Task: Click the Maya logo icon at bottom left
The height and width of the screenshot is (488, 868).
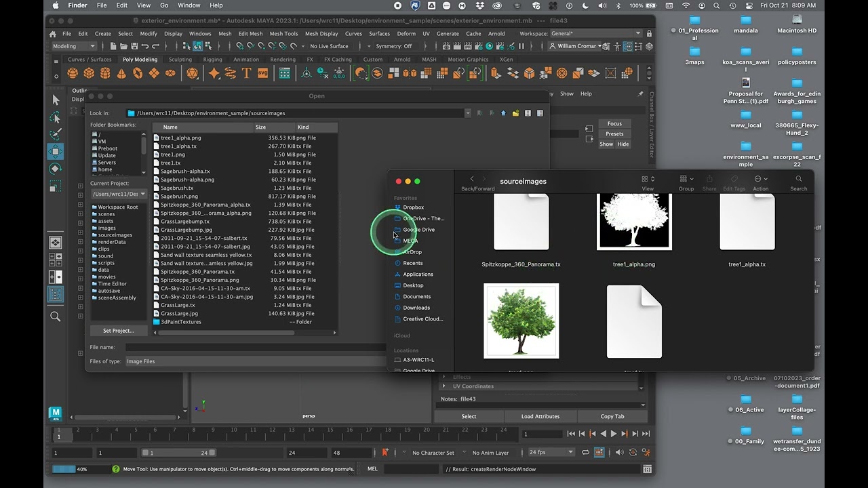Action: coord(56,414)
